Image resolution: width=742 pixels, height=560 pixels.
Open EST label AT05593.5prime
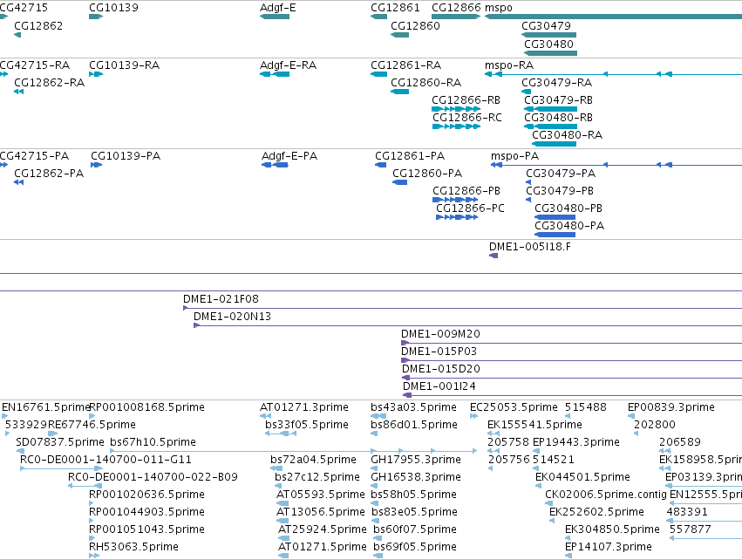(x=320, y=495)
